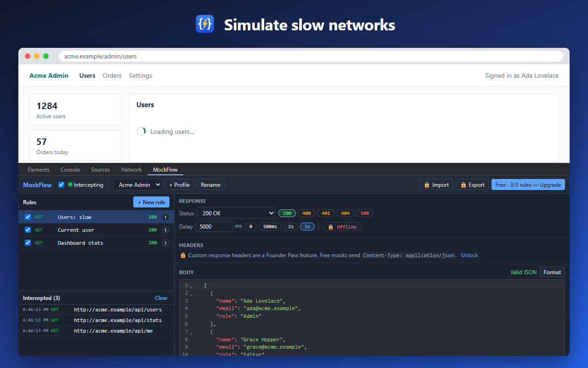Click the Headers section lock icon
This screenshot has height=368, width=588.
click(x=183, y=255)
